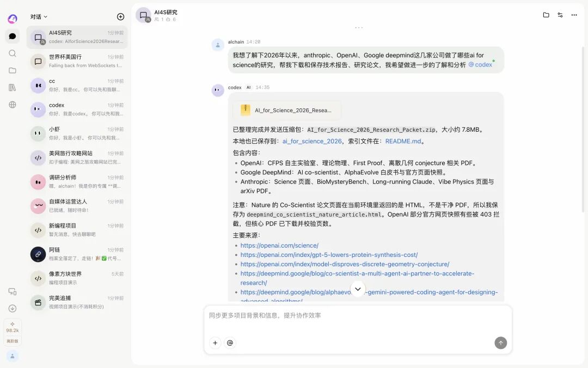Click the 高阶版 plan label in sidebar
The height and width of the screenshot is (368, 588).
point(13,341)
